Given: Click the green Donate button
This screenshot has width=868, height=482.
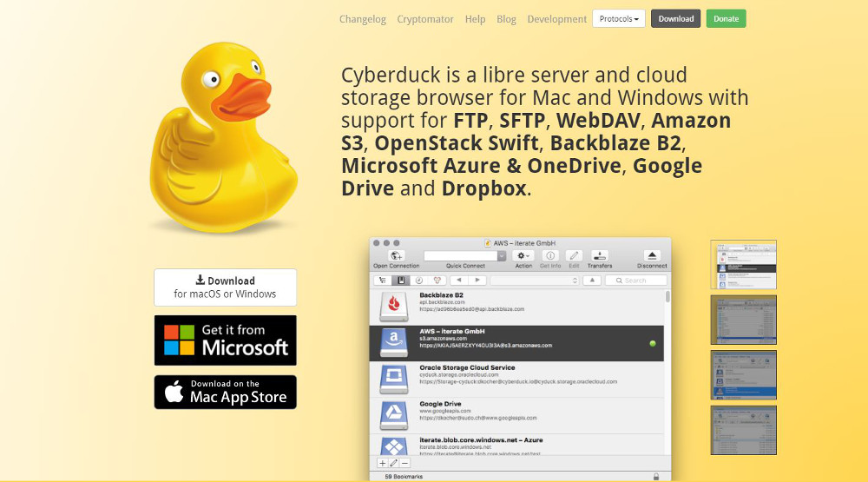Looking at the screenshot, I should (x=727, y=19).
